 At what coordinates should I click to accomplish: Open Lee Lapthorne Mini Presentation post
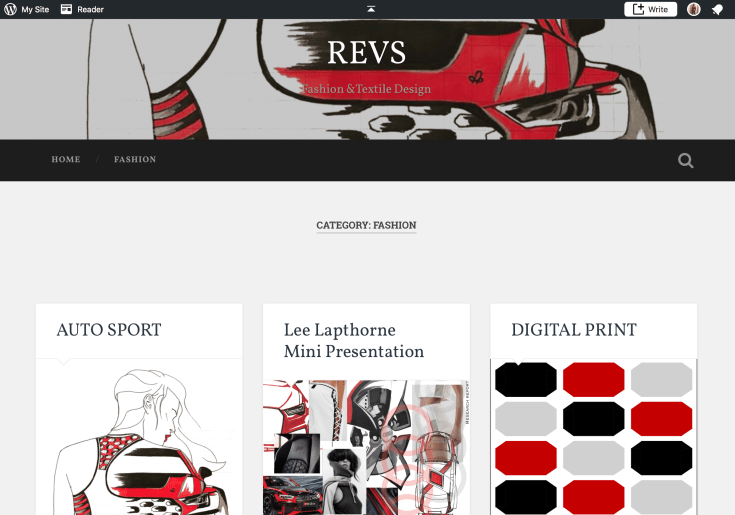pos(354,341)
